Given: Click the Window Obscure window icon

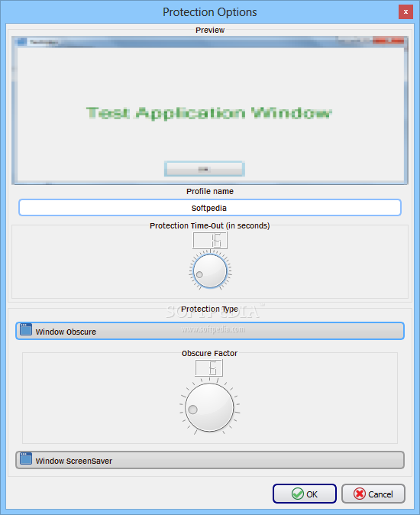Looking at the screenshot, I should coord(26,329).
